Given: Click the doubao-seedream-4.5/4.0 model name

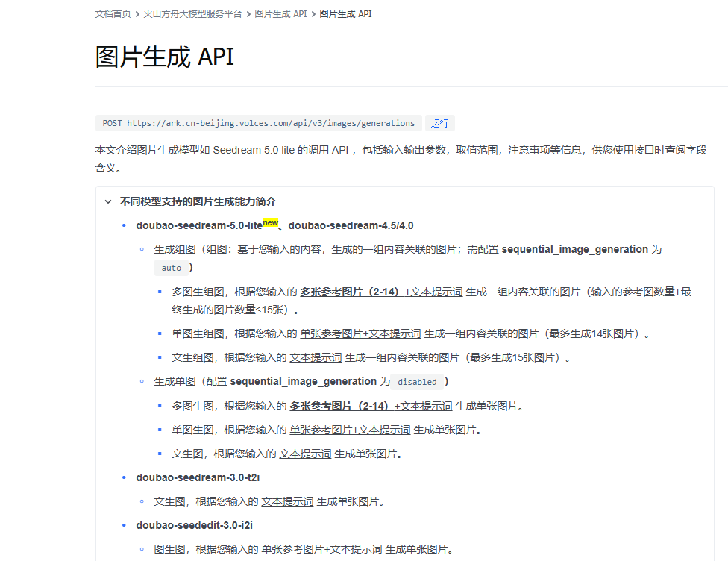Looking at the screenshot, I should click(351, 226).
